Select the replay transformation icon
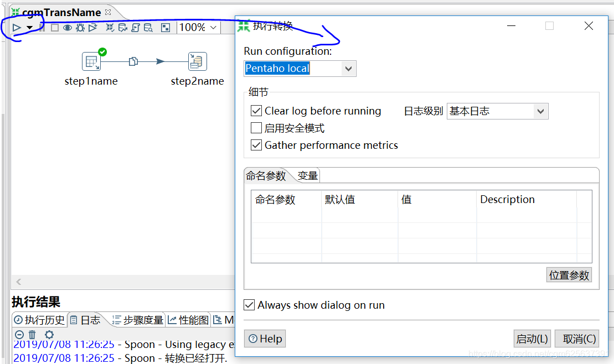This screenshot has width=614, height=364. coord(91,27)
